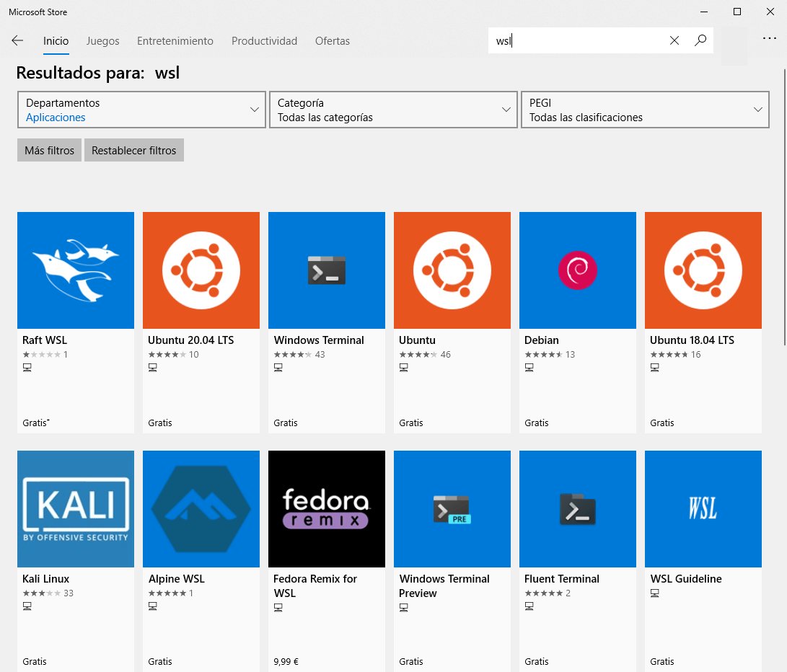Click the Debian title text
787x672 pixels.
pyautogui.click(x=542, y=340)
